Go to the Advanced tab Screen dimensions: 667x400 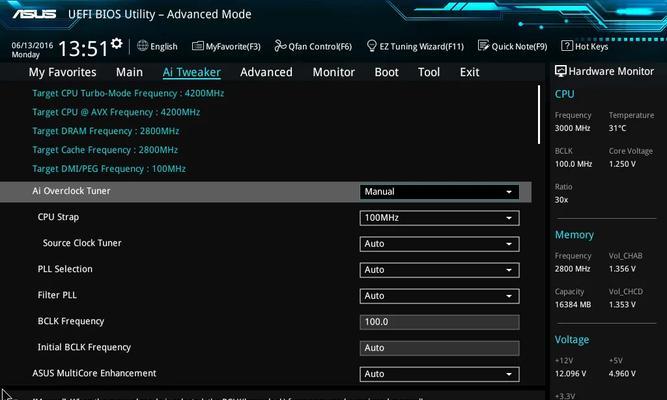(266, 72)
